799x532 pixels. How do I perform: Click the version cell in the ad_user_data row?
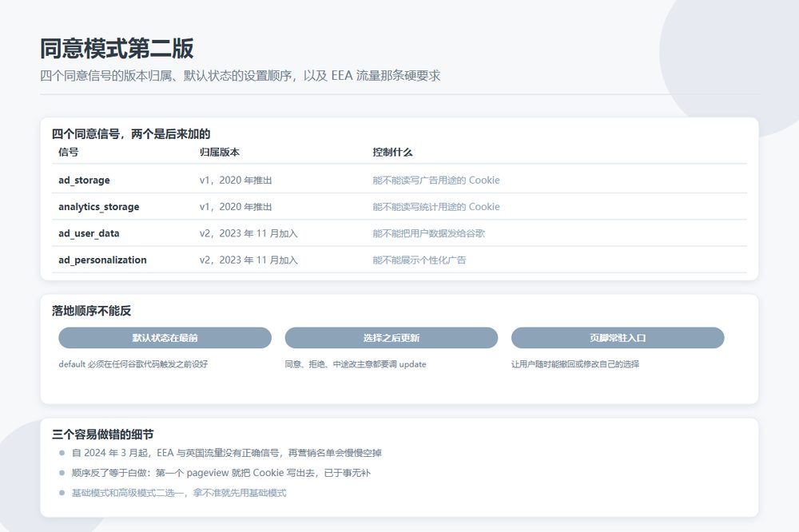coord(248,233)
